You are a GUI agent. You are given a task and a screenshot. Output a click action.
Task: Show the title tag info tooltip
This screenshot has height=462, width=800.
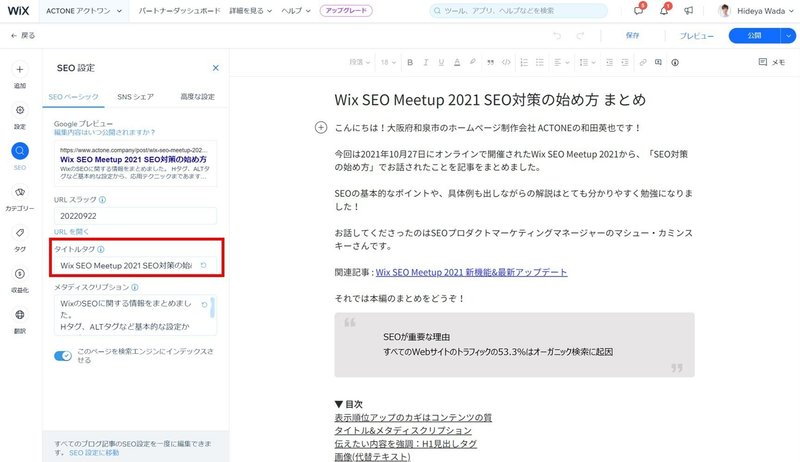101,249
